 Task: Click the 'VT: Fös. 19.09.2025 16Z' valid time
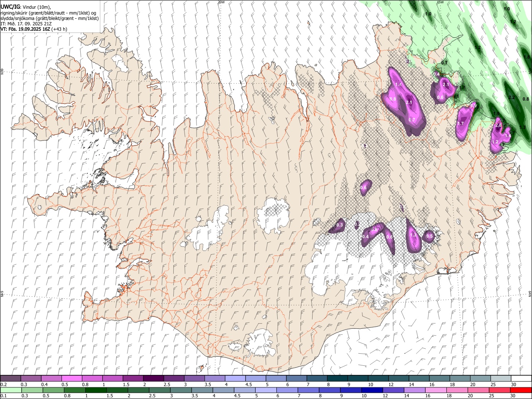[25, 29]
